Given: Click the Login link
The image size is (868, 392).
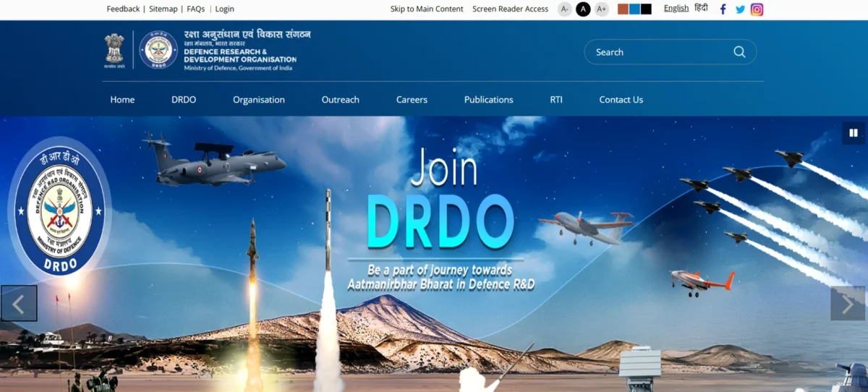Looking at the screenshot, I should click(224, 9).
